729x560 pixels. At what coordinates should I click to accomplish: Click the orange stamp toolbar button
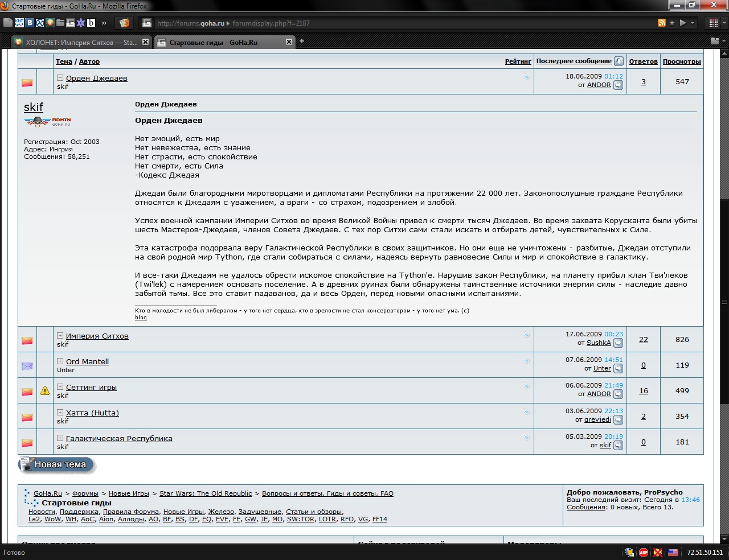pos(124,23)
